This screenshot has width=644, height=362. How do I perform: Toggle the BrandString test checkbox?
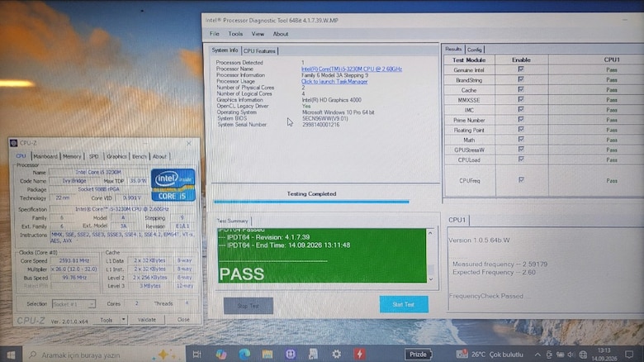point(521,79)
